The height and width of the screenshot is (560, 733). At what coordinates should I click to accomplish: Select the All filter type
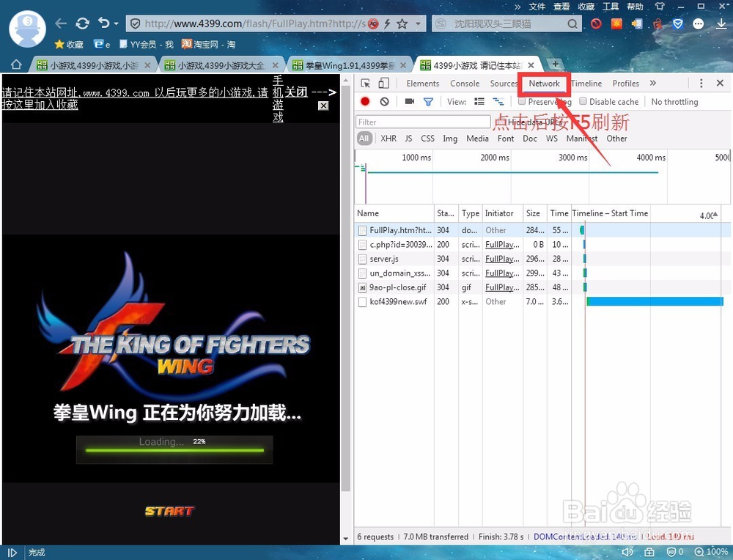tap(364, 139)
